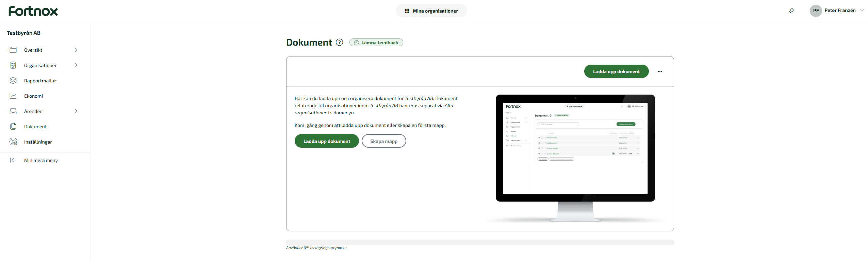Expand the Översikt submenu chevron
Viewport: 868px width, 262px height.
(x=76, y=50)
